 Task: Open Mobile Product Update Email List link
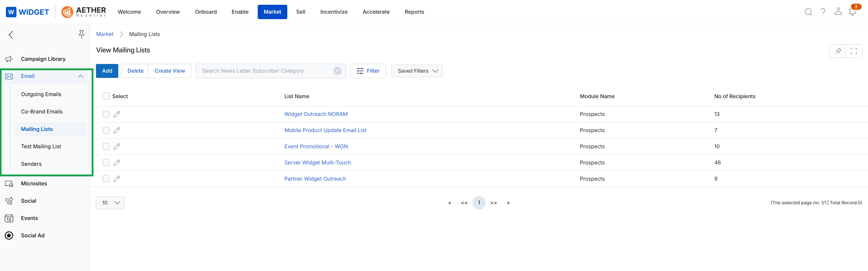pos(325,131)
